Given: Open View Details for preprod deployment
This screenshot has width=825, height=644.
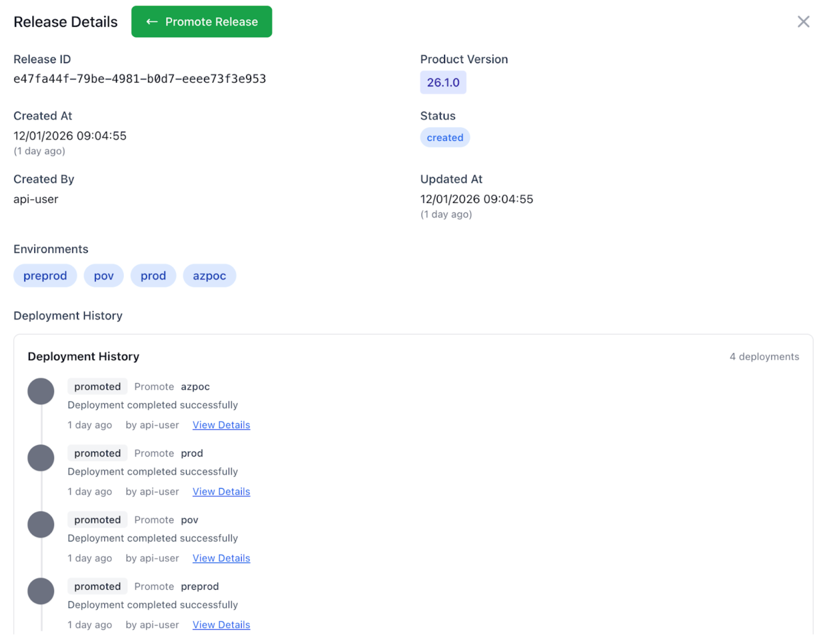Looking at the screenshot, I should [221, 625].
